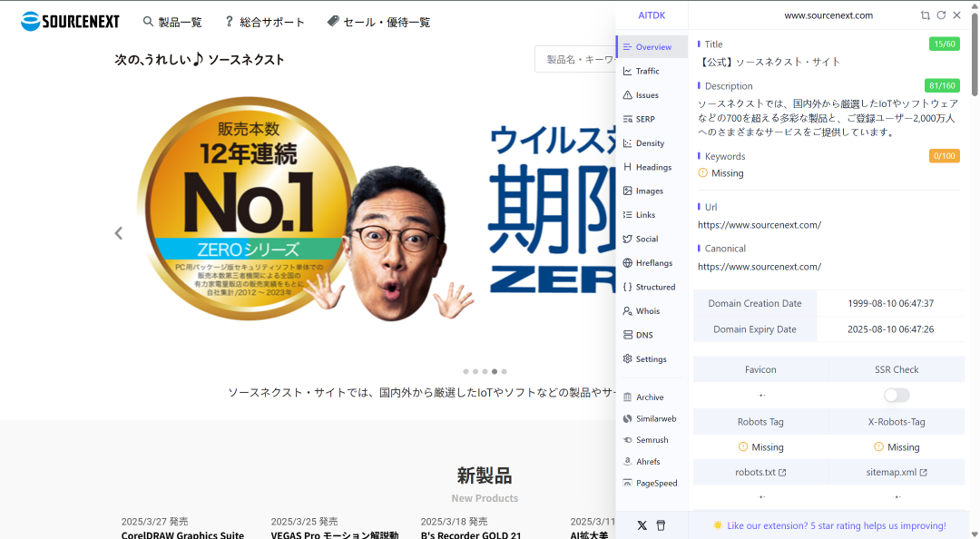Click the 81/160 description length badge
Screen dimensions: 980x539
point(942,85)
